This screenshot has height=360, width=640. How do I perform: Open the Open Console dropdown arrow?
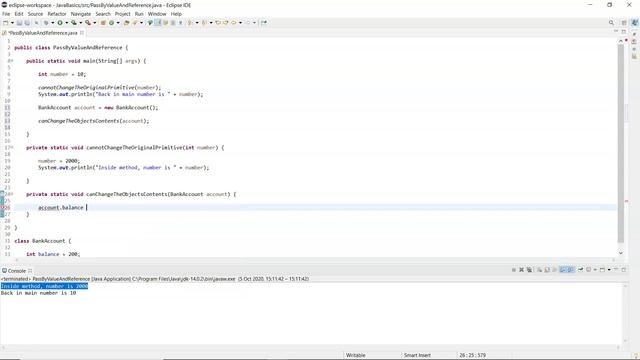point(609,270)
